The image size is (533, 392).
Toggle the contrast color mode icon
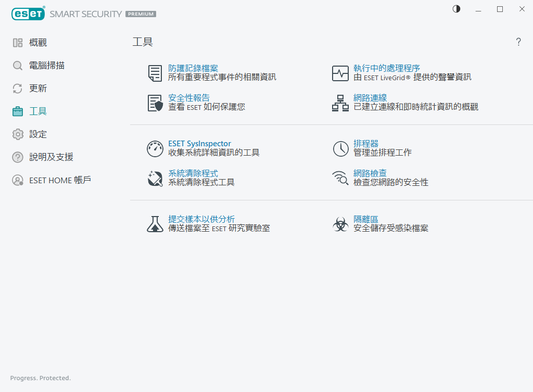(456, 9)
